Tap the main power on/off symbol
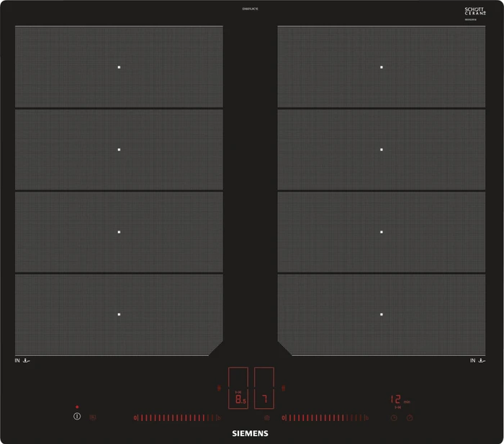This screenshot has width=504, height=444. tap(77, 417)
